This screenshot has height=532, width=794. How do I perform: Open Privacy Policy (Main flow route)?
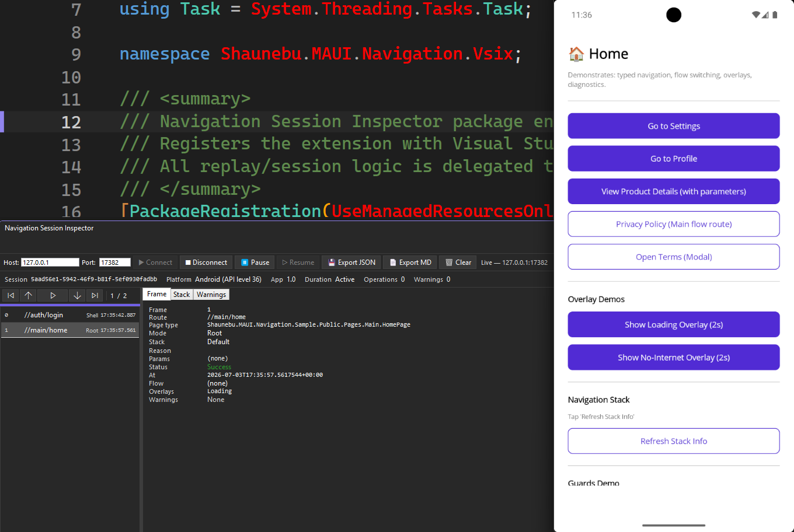click(x=674, y=224)
